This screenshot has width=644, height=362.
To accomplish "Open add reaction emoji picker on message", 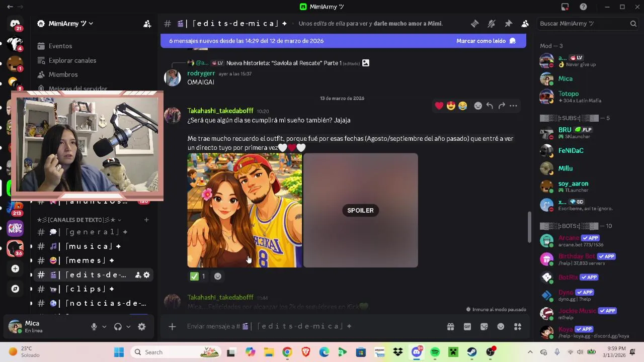I will tap(478, 106).
